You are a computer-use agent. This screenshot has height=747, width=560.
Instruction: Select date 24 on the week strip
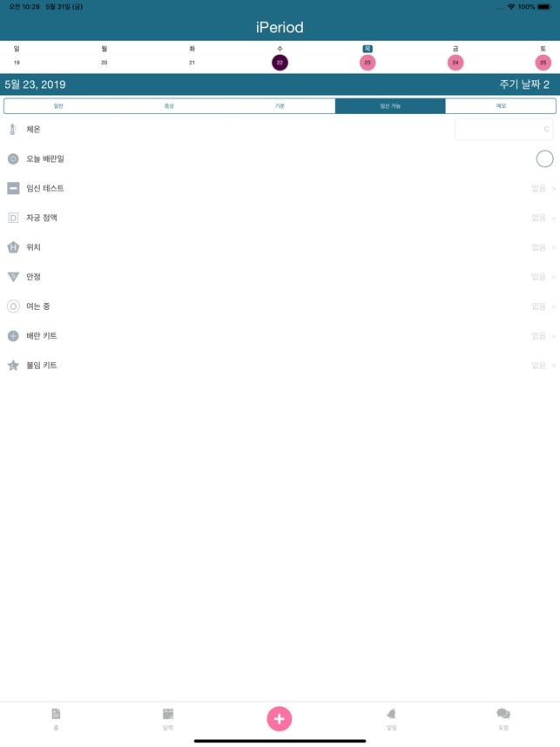455,63
